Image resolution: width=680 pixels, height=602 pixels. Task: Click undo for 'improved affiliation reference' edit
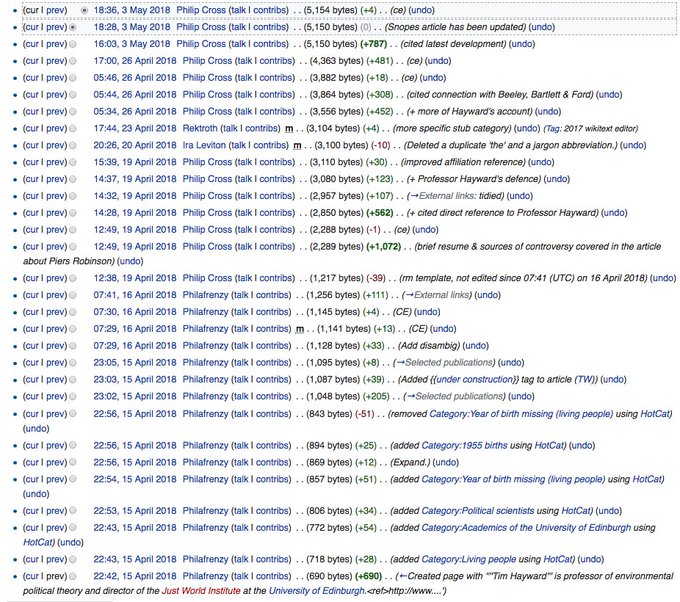[x=541, y=162]
